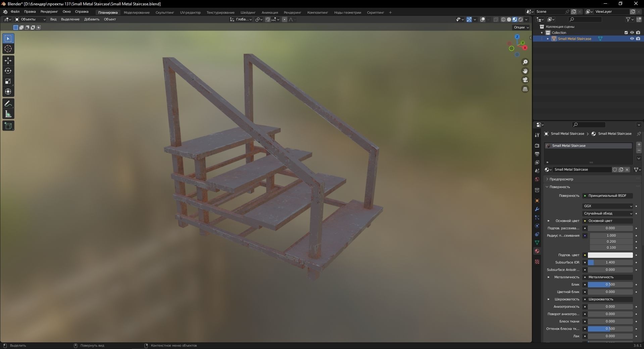Select the Scale tool
Viewport: 644px width, 349px height.
pos(8,81)
